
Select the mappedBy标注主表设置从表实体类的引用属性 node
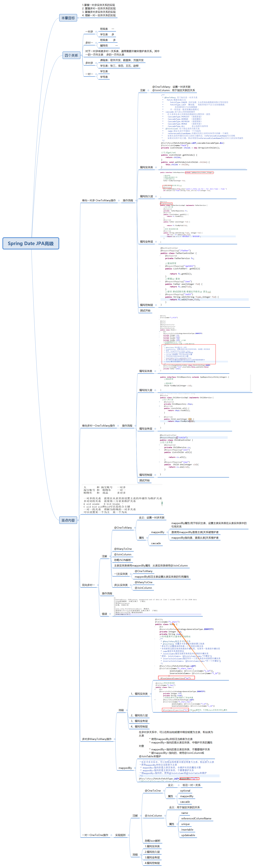pyautogui.click(x=162, y=577)
